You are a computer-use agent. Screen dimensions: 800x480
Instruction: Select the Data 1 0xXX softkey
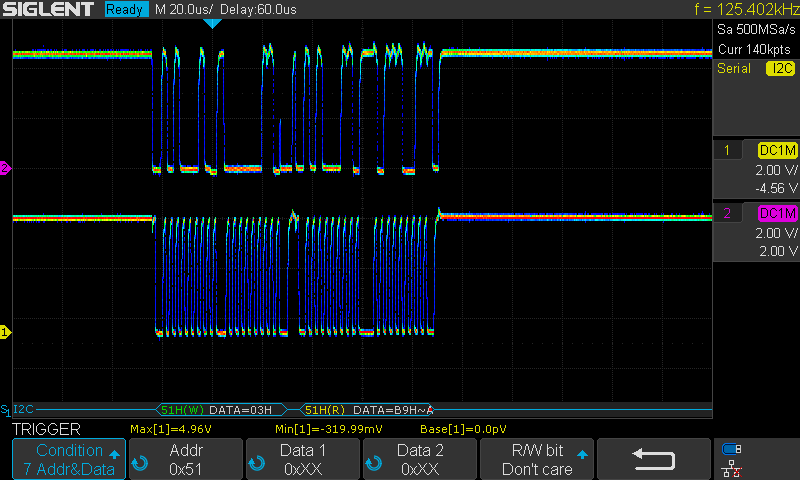(303, 459)
